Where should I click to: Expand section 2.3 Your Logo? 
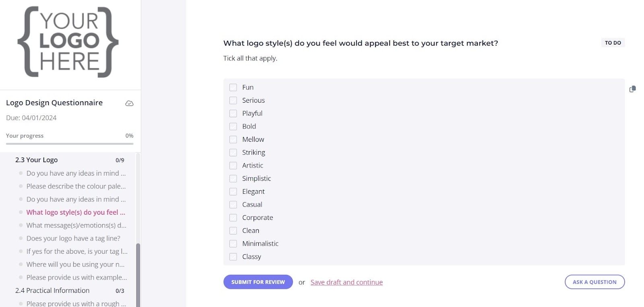tap(36, 160)
